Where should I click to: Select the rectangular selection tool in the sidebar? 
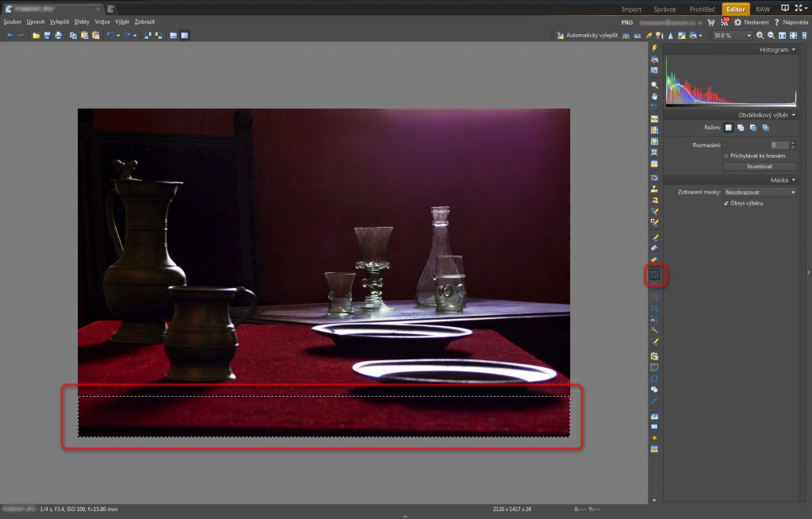click(654, 275)
